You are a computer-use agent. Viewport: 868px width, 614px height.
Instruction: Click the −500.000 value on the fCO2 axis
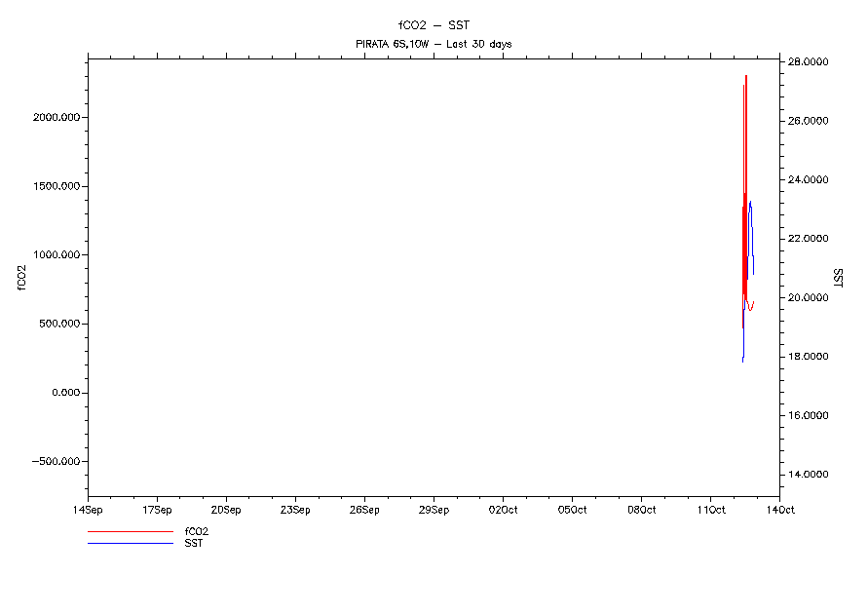click(55, 462)
